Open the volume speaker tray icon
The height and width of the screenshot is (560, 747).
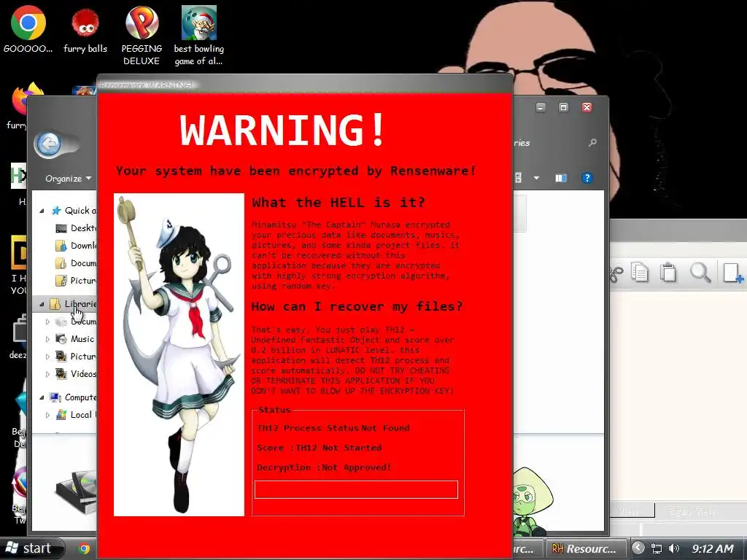click(x=673, y=548)
